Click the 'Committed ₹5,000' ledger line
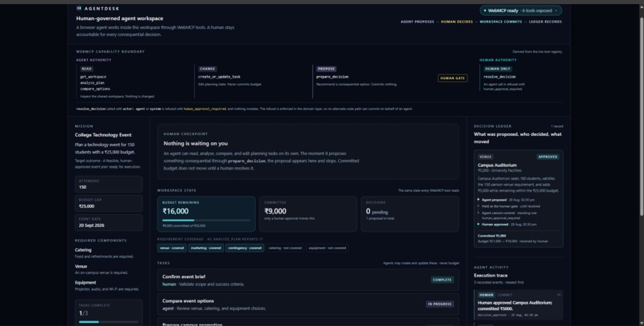This screenshot has width=644, height=326. click(492, 236)
